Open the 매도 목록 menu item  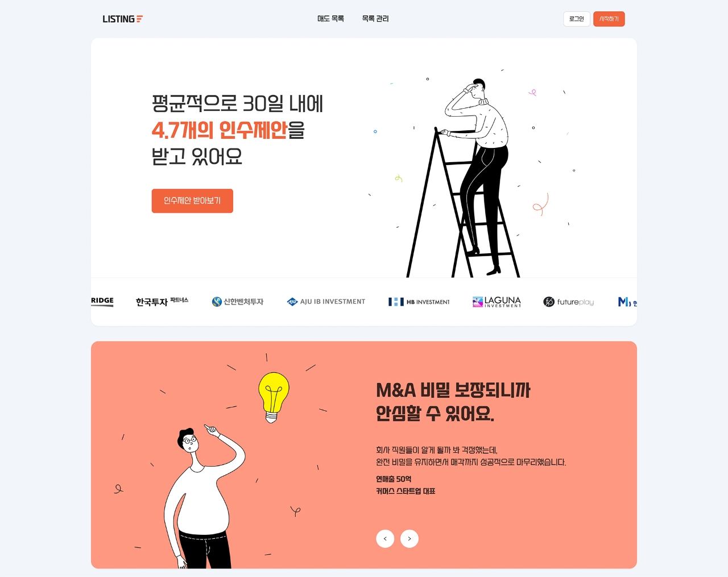coord(330,19)
